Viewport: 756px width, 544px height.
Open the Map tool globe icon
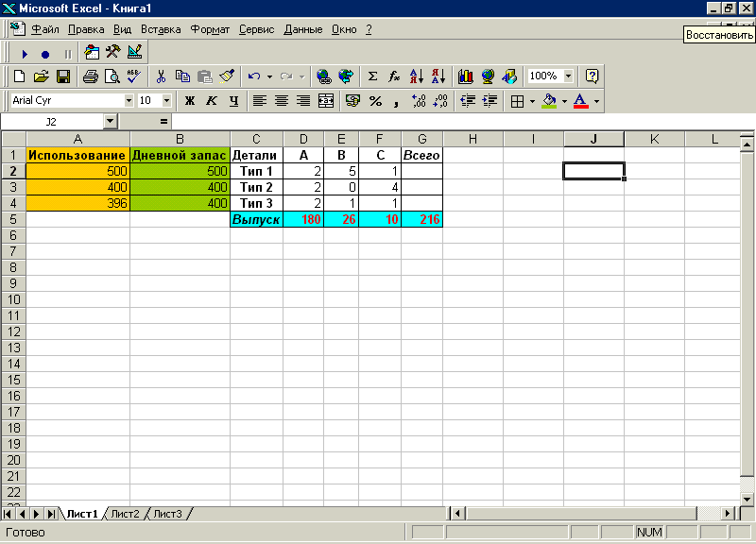pyautogui.click(x=488, y=76)
